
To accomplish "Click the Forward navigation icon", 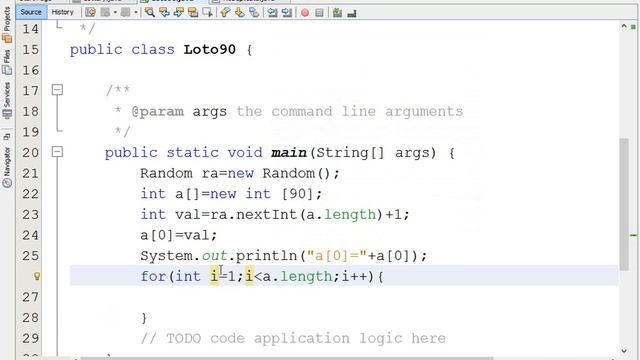I will tap(126, 13).
